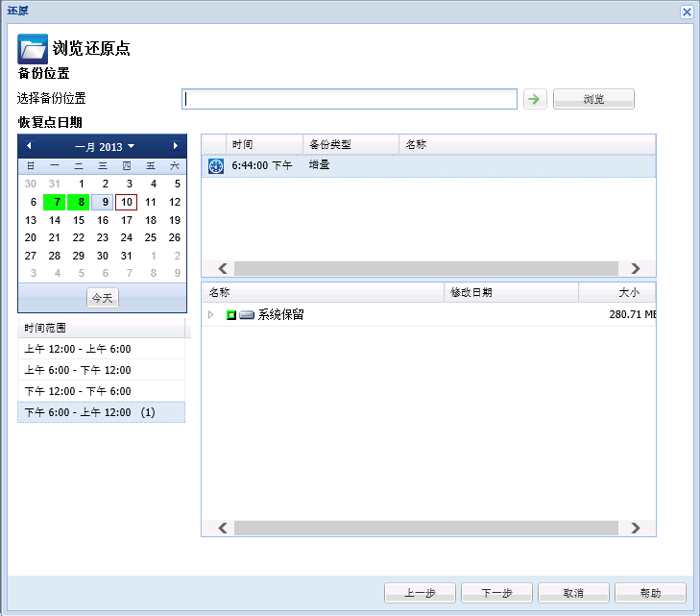Select January 9 in the calendar
This screenshot has height=616, width=700.
tap(103, 202)
